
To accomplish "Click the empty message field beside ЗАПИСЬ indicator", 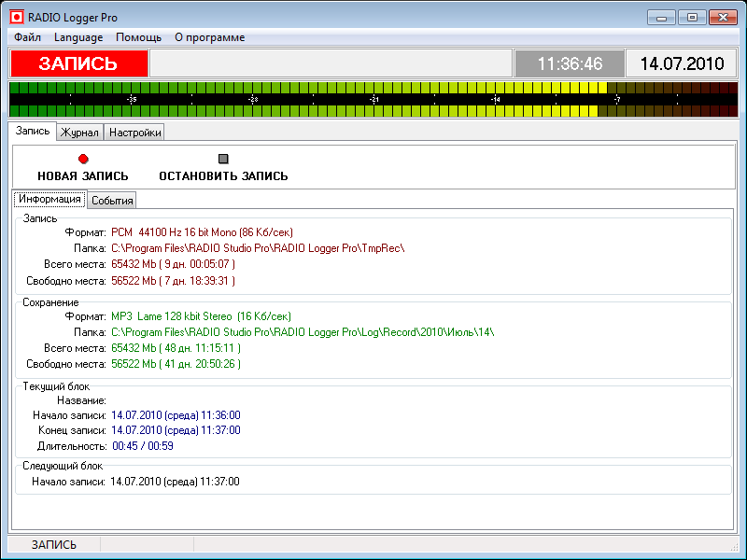I will (331, 63).
